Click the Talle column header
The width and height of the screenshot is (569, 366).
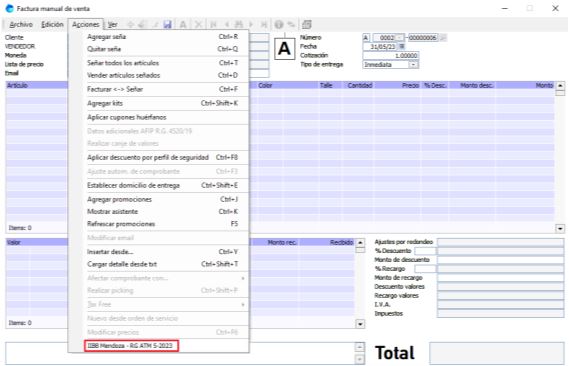coord(331,85)
